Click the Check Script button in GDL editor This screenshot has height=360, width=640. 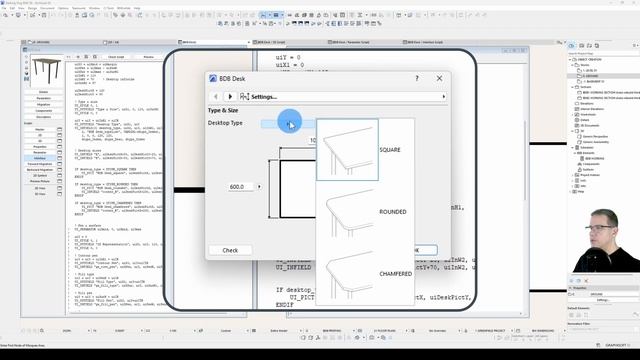(x=116, y=57)
